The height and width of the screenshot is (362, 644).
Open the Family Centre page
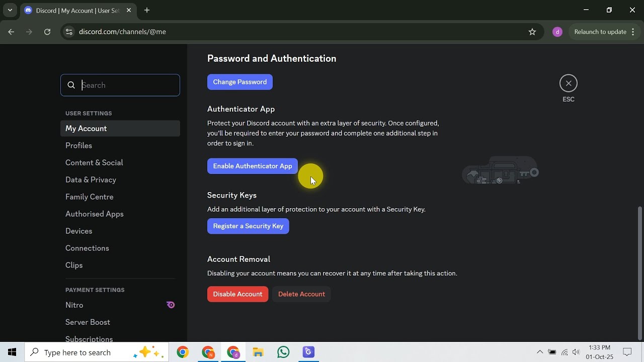click(x=120, y=197)
